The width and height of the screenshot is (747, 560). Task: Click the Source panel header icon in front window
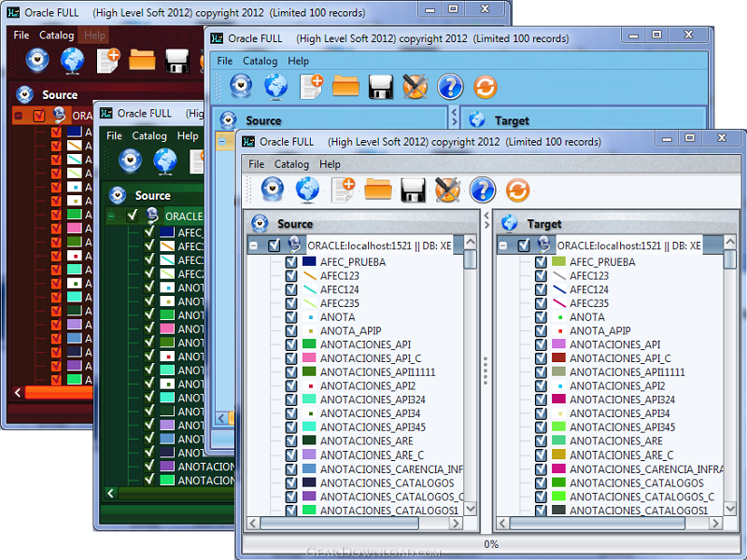260,223
